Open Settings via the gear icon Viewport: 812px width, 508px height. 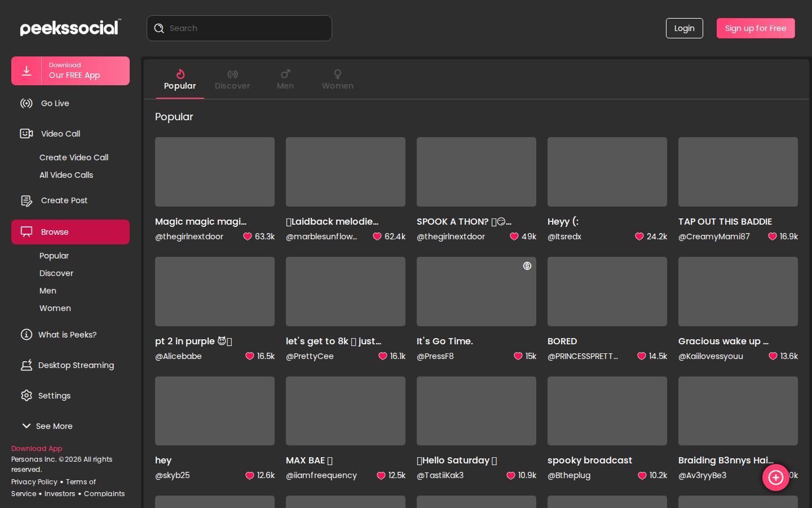[x=27, y=396]
